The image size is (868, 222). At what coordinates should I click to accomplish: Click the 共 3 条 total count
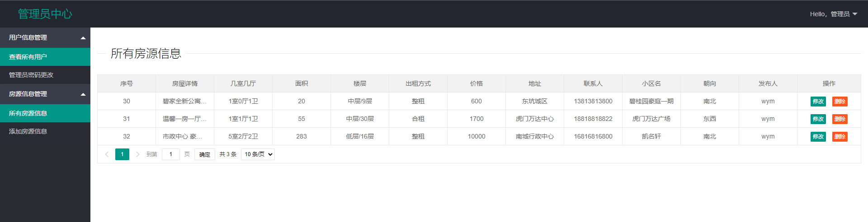pos(228,154)
